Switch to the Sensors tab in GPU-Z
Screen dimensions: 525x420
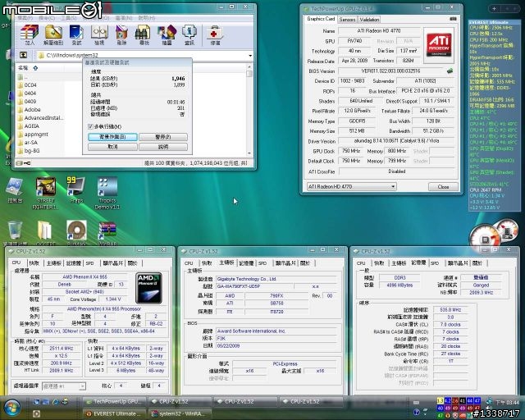pos(347,20)
